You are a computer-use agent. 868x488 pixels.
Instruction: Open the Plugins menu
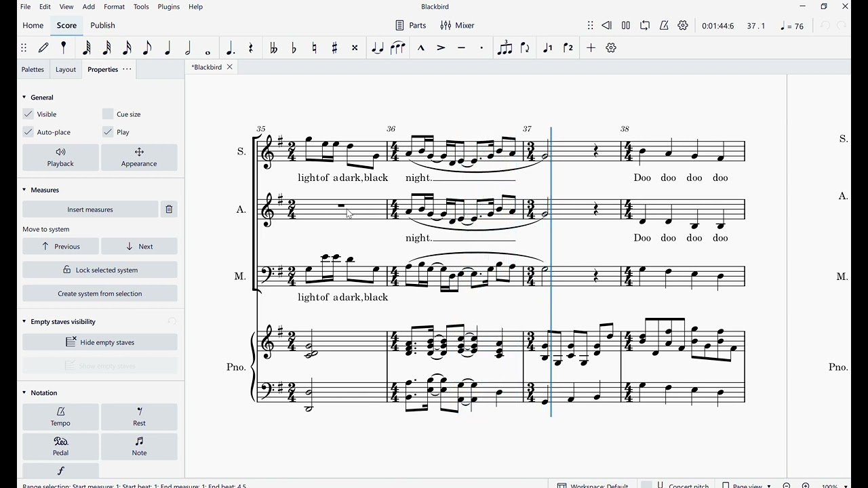click(x=169, y=7)
